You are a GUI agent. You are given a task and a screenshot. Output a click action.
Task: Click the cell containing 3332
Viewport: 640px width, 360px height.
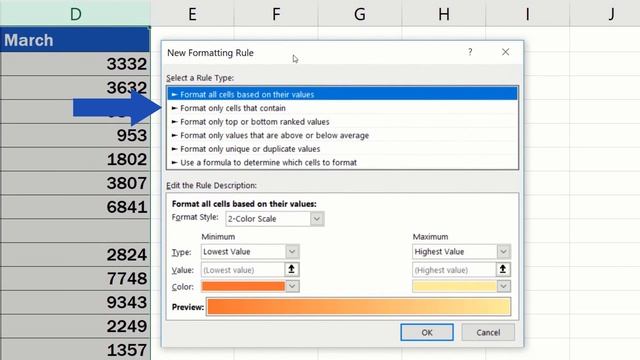[x=75, y=64]
